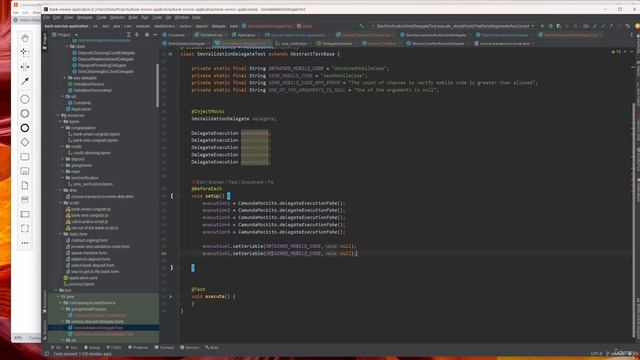640x360 pixels.
Task: Create a gateway diamond from Camunda palette
Action: pos(25,142)
